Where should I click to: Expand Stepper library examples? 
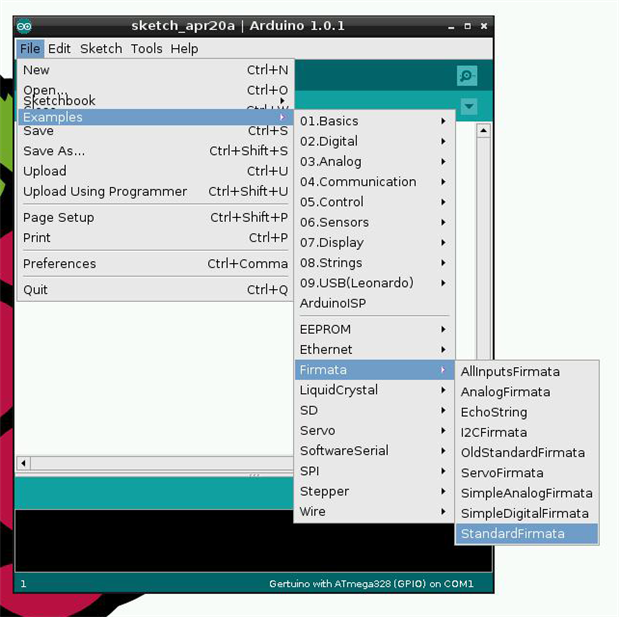(x=374, y=491)
